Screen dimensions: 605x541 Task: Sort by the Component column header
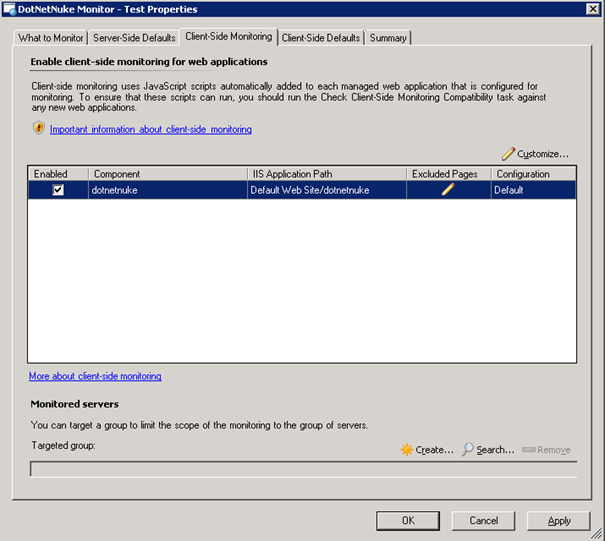[x=168, y=174]
